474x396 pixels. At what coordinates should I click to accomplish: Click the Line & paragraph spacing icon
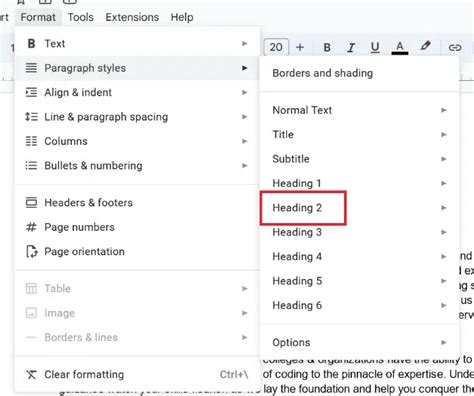pyautogui.click(x=31, y=117)
